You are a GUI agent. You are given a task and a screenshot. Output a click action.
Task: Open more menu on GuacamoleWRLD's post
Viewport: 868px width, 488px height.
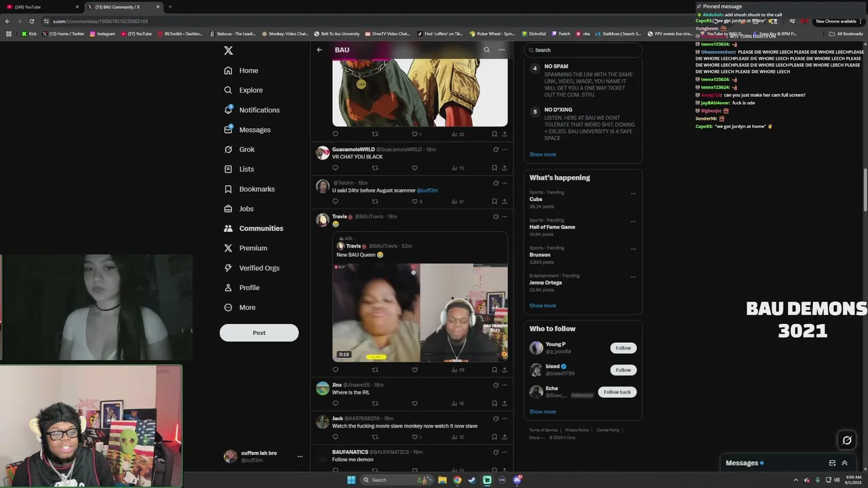[x=505, y=150]
